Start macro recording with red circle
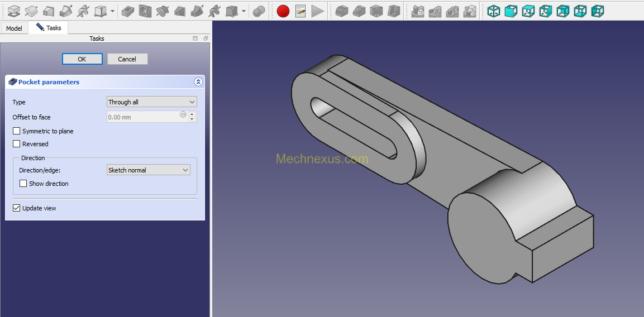The height and width of the screenshot is (317, 644). click(283, 11)
